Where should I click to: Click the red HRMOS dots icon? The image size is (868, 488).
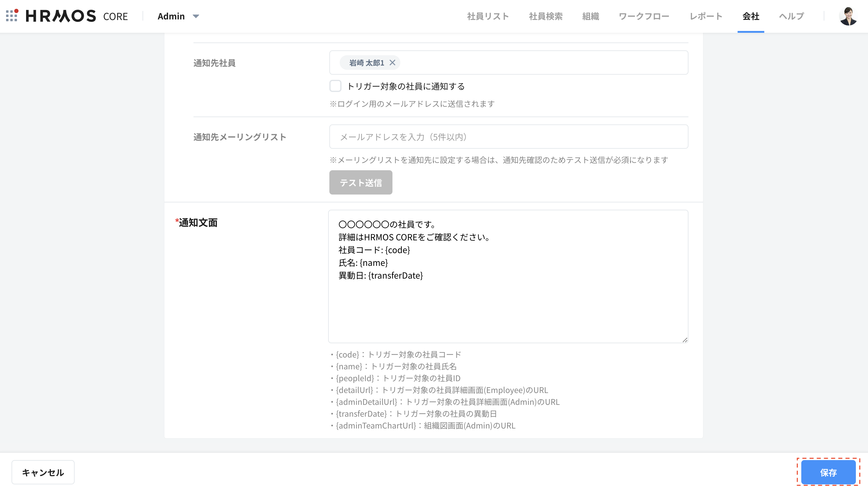coord(12,16)
